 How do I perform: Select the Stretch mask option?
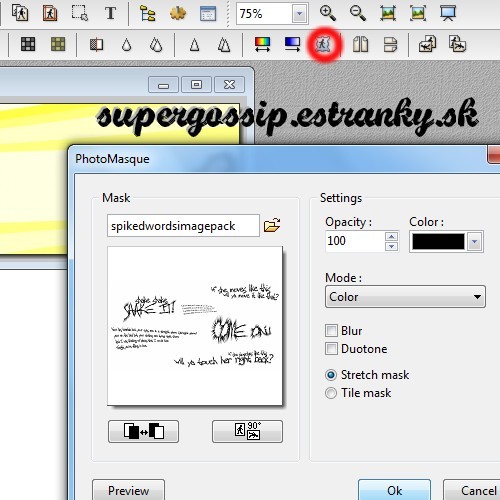(331, 375)
